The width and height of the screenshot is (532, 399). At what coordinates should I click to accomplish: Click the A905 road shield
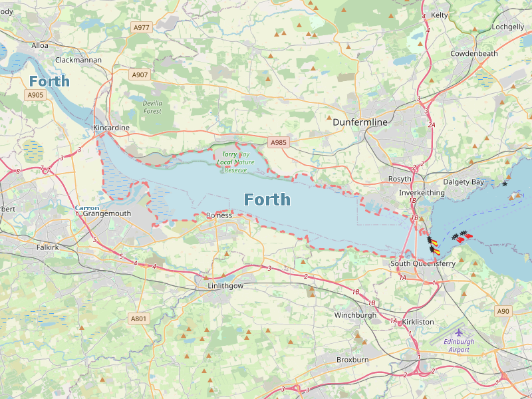35,94
